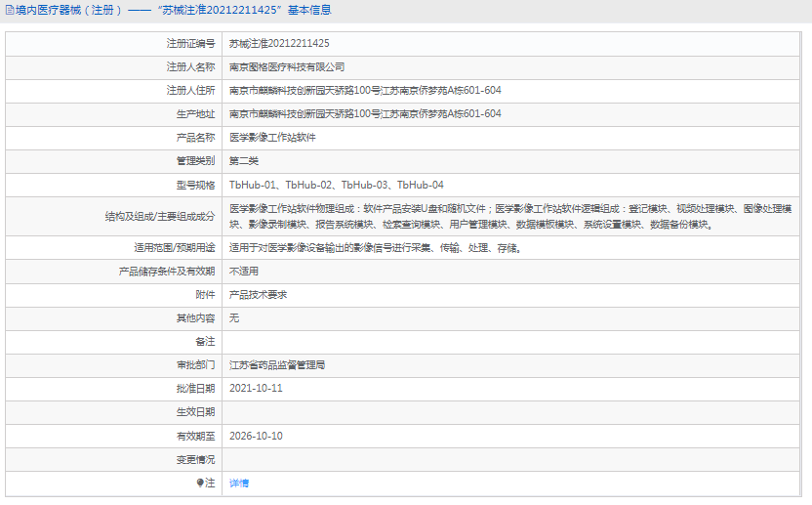
Task: Select model list TbHub-01、TbHub-02、TbHub-03、TbHub-04
Action: (336, 185)
